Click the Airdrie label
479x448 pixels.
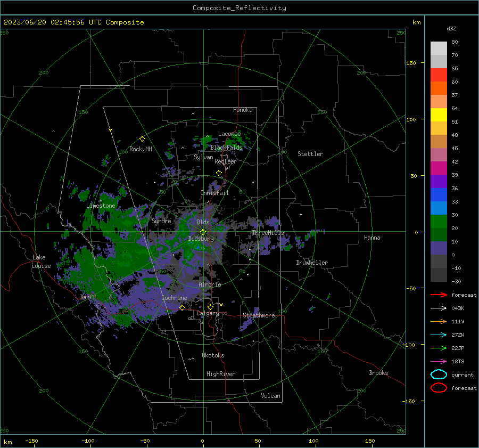click(210, 284)
